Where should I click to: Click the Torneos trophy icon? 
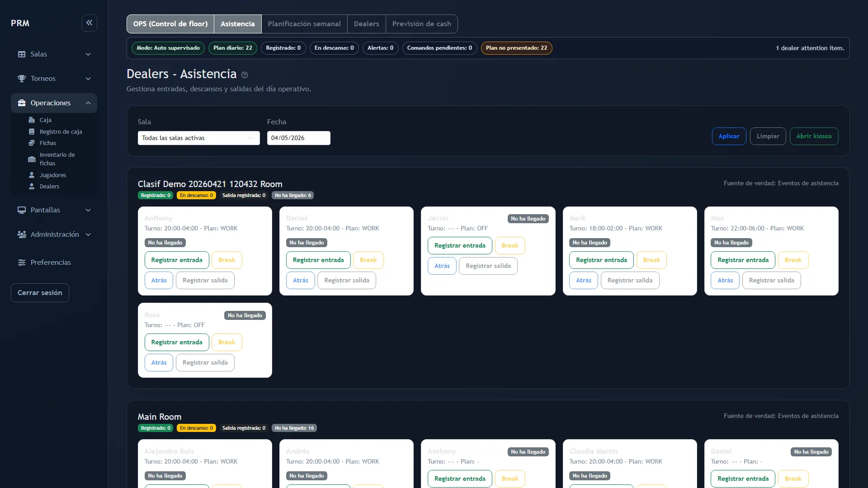pyautogui.click(x=22, y=79)
